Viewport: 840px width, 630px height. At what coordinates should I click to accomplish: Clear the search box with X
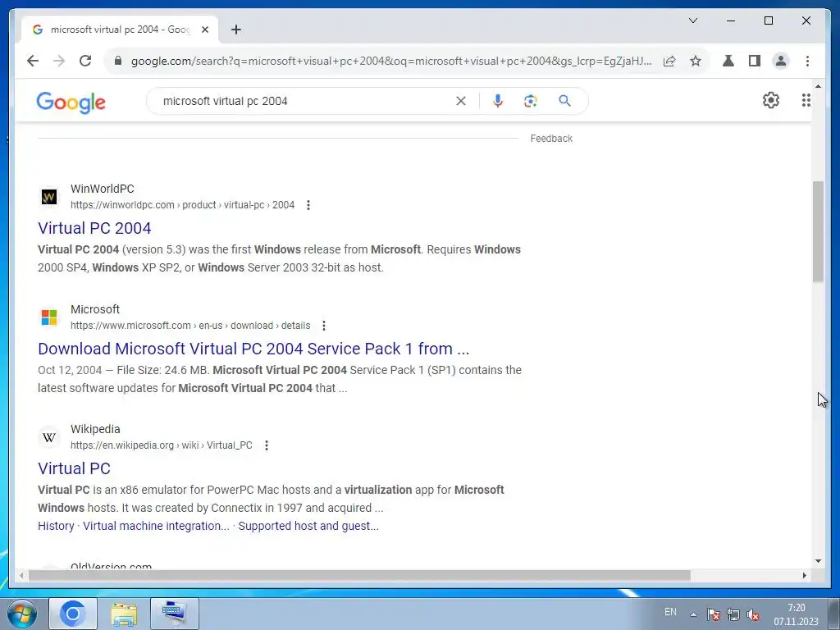coord(461,101)
